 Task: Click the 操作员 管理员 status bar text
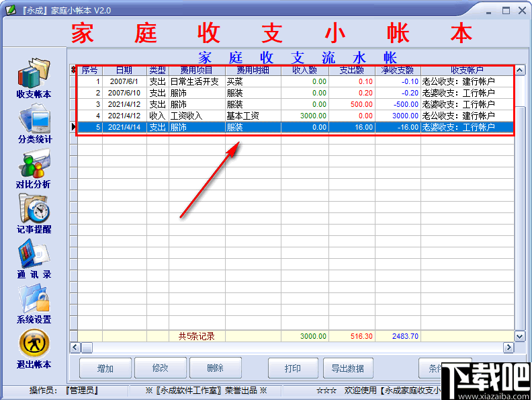tap(64, 391)
